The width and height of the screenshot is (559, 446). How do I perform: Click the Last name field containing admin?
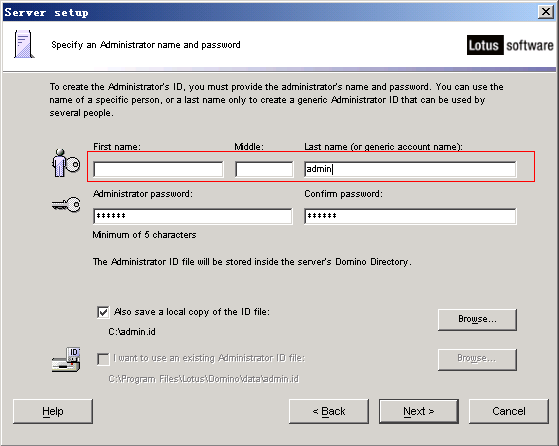(x=410, y=169)
